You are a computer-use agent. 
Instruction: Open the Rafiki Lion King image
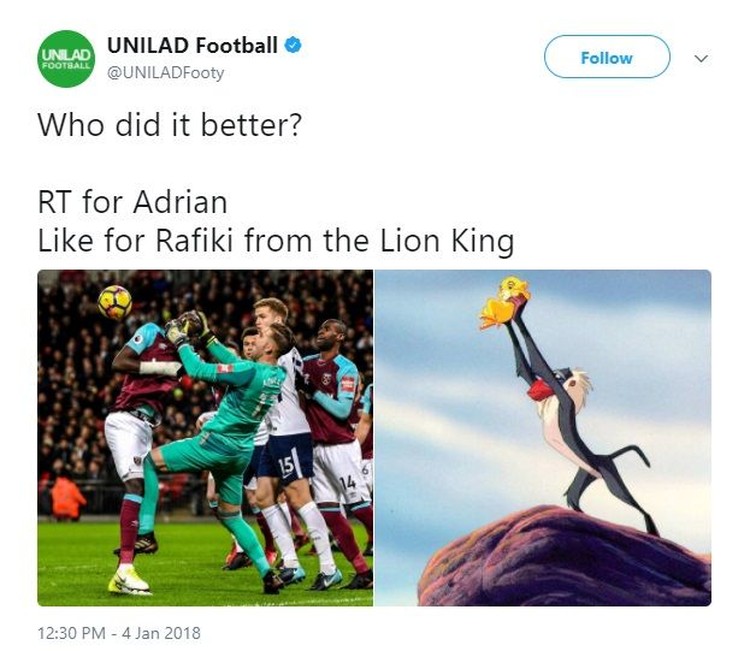coord(543,438)
